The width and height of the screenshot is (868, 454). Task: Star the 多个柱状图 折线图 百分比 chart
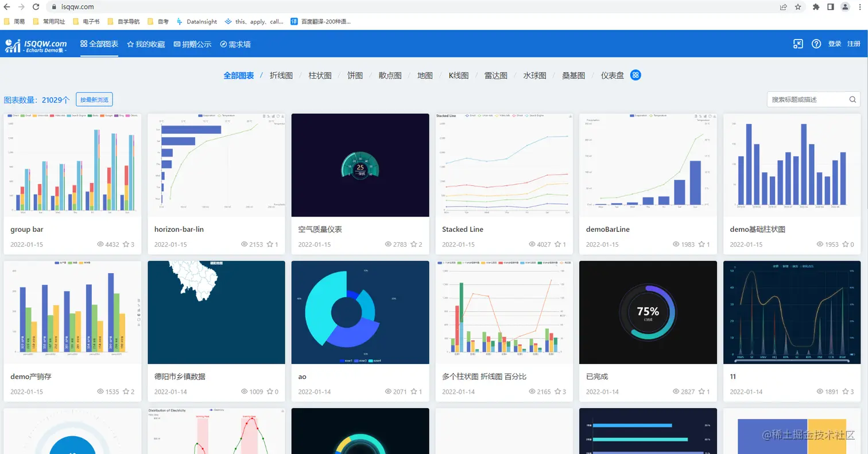tap(557, 392)
